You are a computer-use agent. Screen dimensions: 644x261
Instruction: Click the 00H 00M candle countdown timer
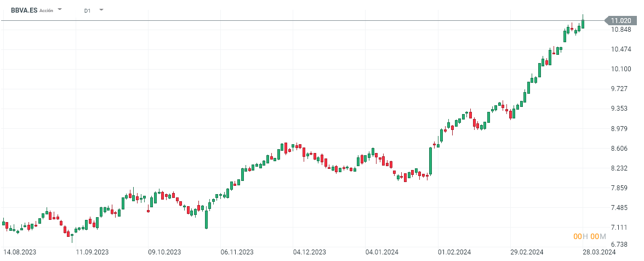pos(590,236)
